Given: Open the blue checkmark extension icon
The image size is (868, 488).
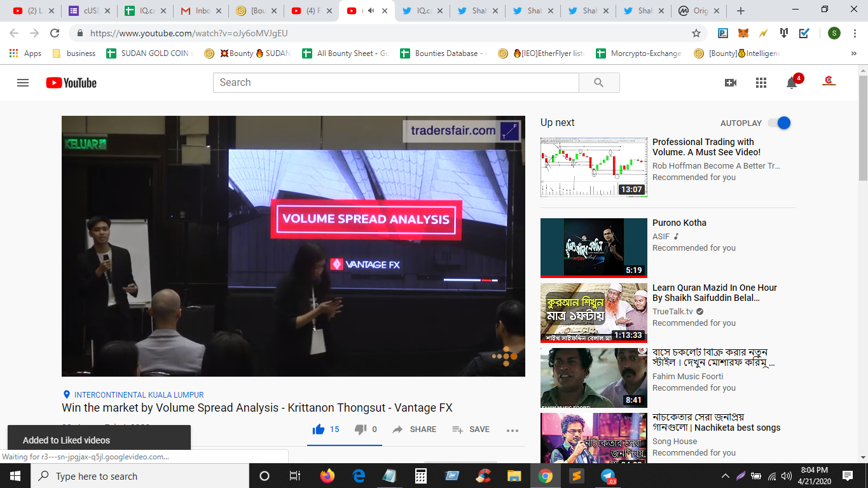Looking at the screenshot, I should (804, 33).
